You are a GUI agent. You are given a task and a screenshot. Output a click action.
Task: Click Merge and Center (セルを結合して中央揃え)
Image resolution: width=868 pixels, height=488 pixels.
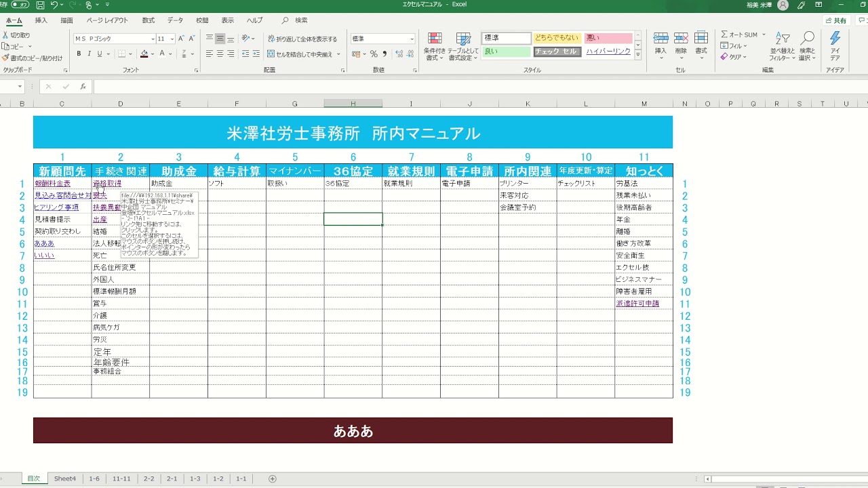coord(300,54)
